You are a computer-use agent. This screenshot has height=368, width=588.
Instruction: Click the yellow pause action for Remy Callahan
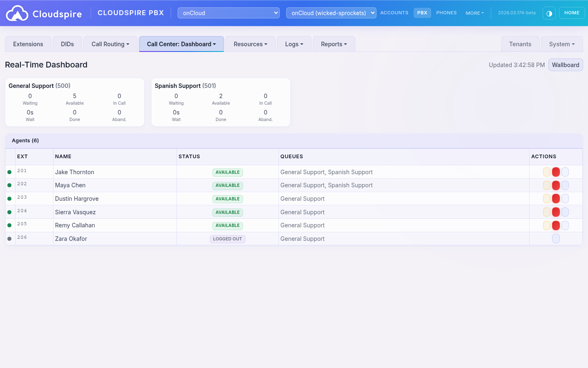(547, 225)
